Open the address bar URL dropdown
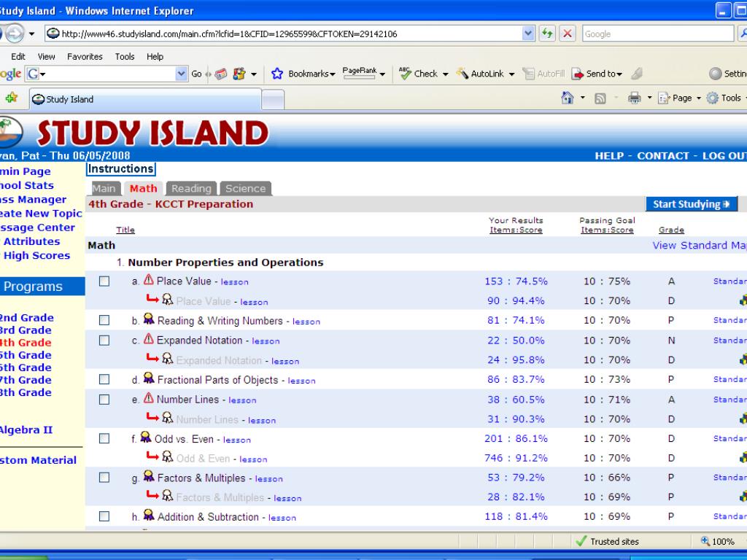The height and width of the screenshot is (560, 747). (528, 34)
